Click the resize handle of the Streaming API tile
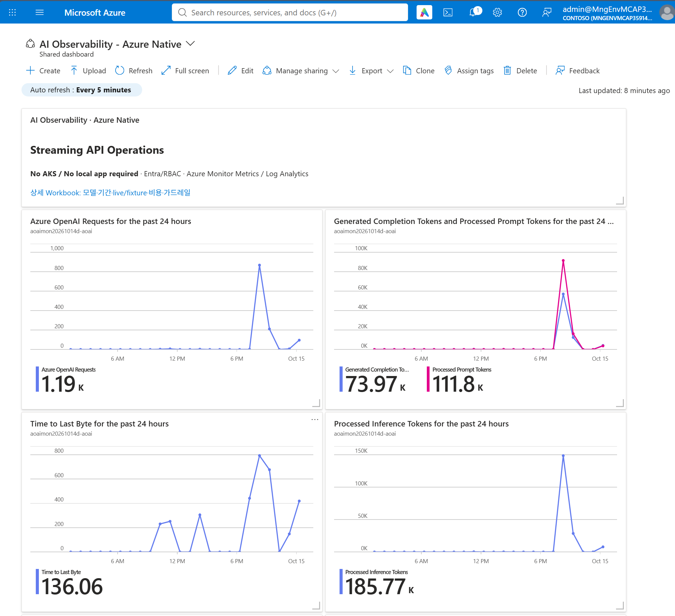Image resolution: width=675 pixels, height=616 pixels. coord(620,200)
